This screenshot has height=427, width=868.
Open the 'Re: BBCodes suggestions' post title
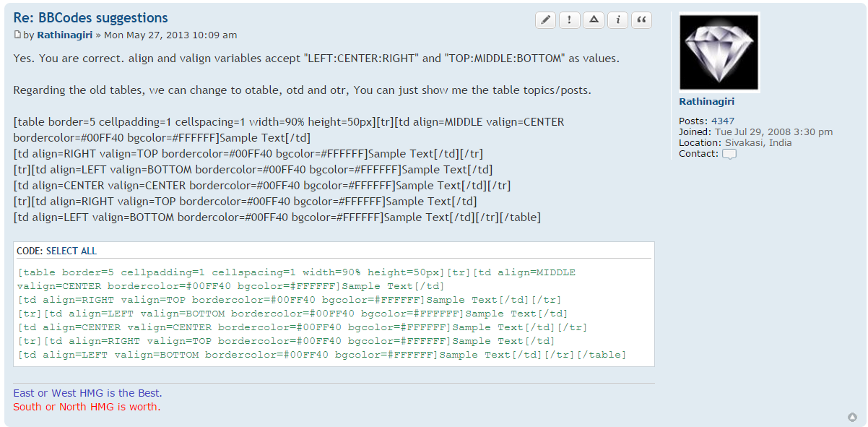[x=90, y=18]
